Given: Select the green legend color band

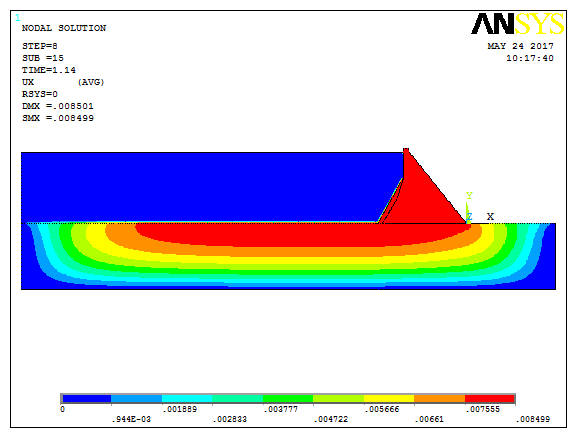Looking at the screenshot, I should pos(288,399).
